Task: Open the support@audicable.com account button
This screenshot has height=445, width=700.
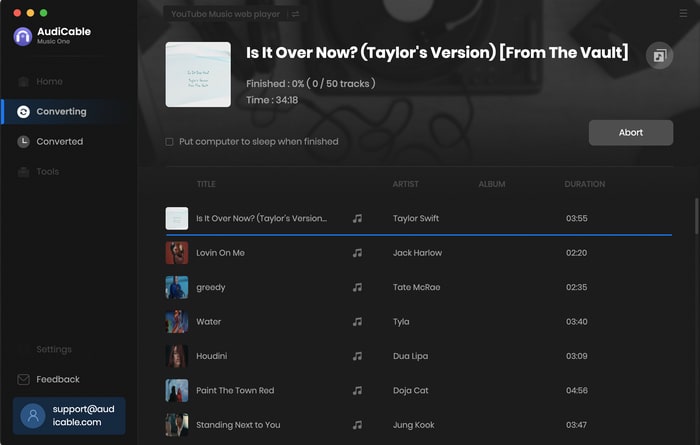Action: (69, 416)
